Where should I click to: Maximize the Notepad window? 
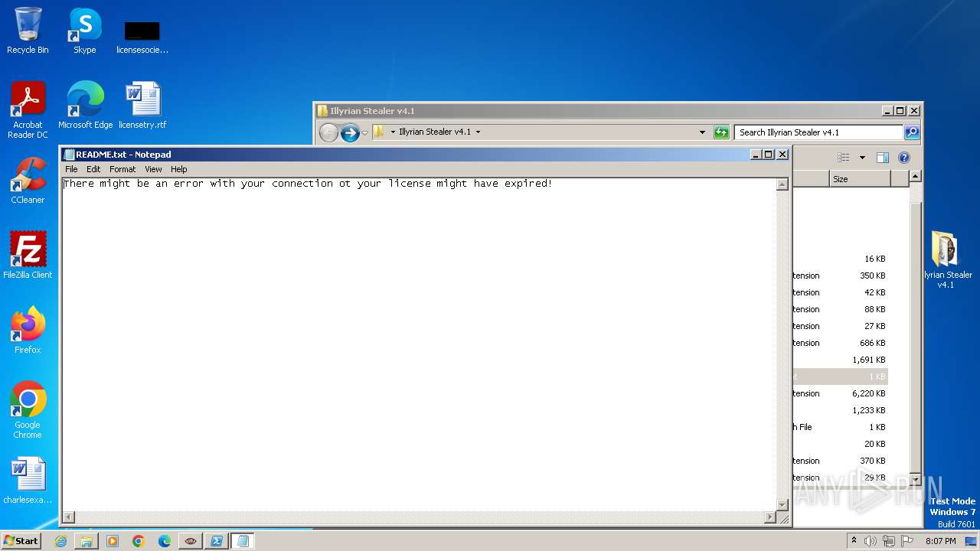point(769,154)
